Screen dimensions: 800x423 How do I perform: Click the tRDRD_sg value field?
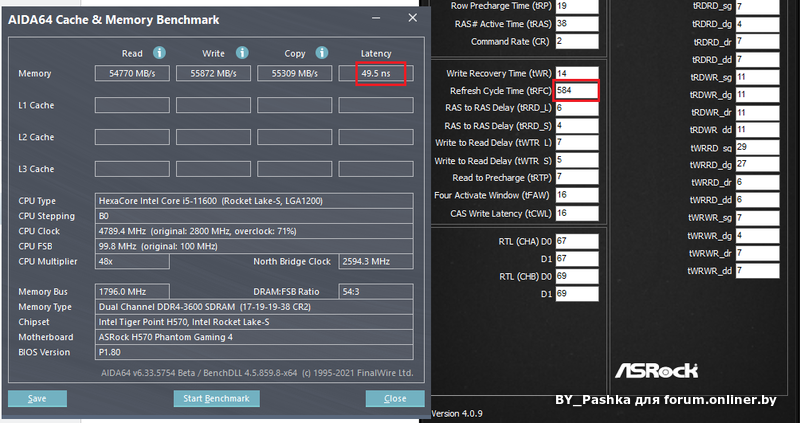(x=757, y=7)
